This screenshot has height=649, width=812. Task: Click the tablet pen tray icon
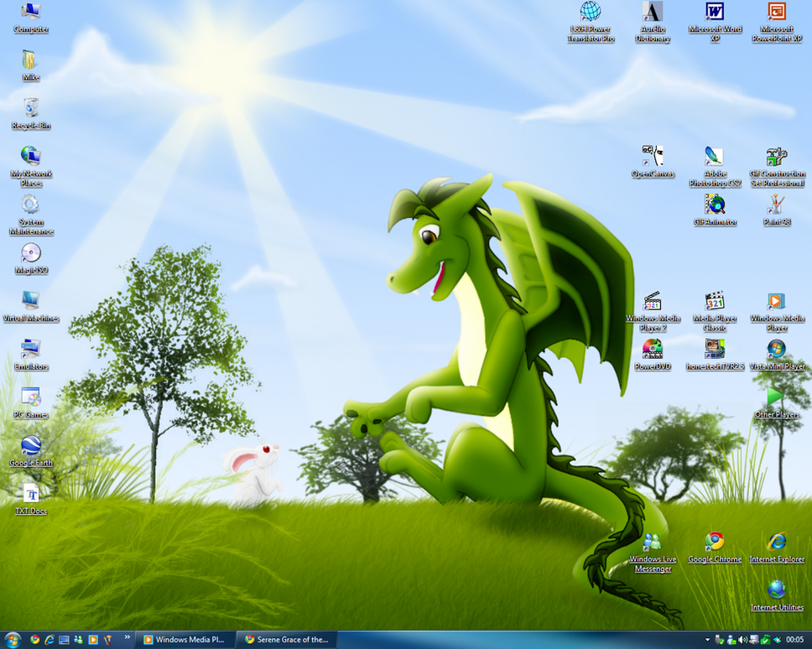(777, 641)
